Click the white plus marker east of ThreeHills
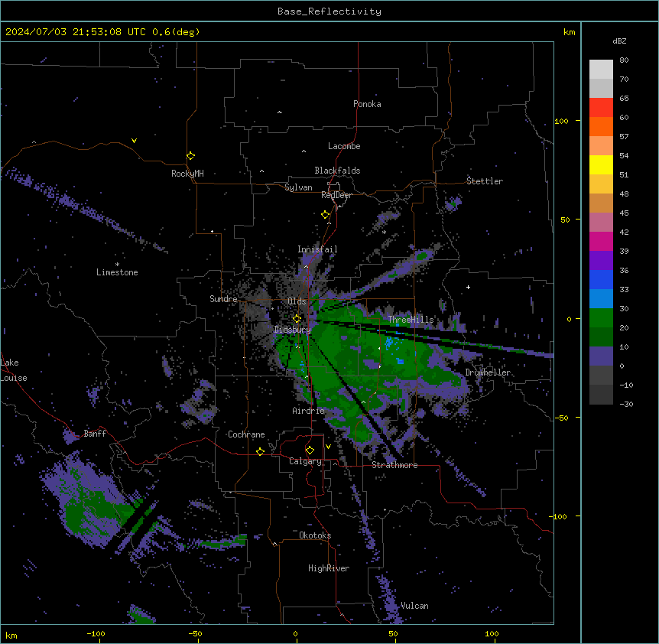This screenshot has width=659, height=644. pos(468,287)
